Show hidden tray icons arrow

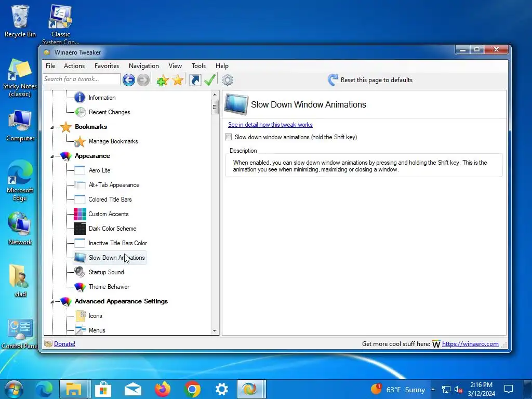[433, 389]
